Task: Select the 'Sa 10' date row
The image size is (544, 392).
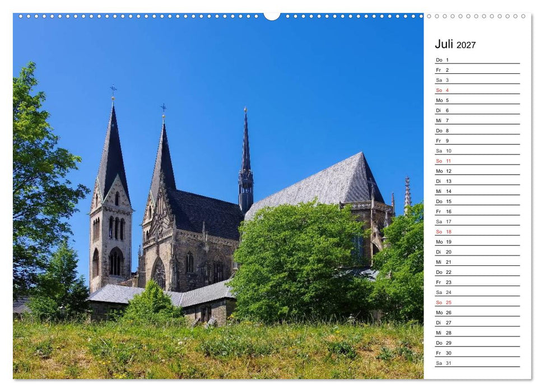Action: click(x=477, y=151)
